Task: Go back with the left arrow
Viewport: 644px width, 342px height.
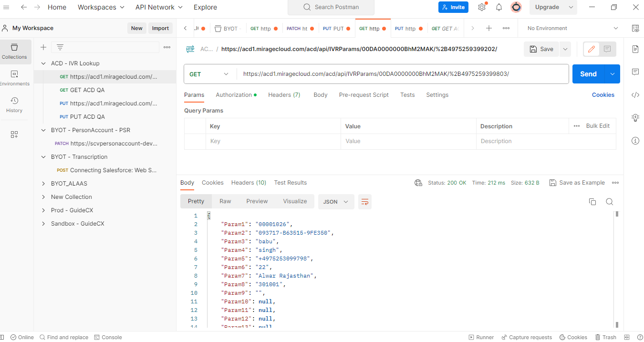Action: 23,7
